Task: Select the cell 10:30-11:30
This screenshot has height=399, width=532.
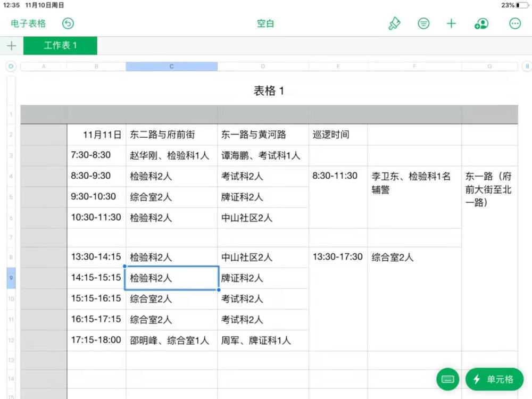Action: click(x=96, y=218)
